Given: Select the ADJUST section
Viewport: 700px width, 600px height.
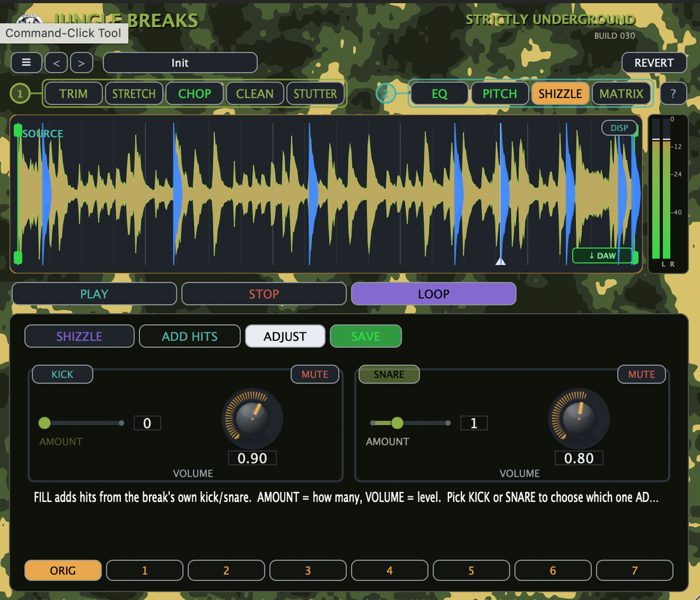Looking at the screenshot, I should click(x=285, y=336).
